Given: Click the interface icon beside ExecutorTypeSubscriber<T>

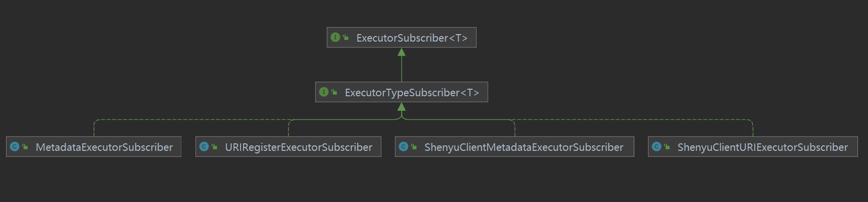Looking at the screenshot, I should (324, 92).
